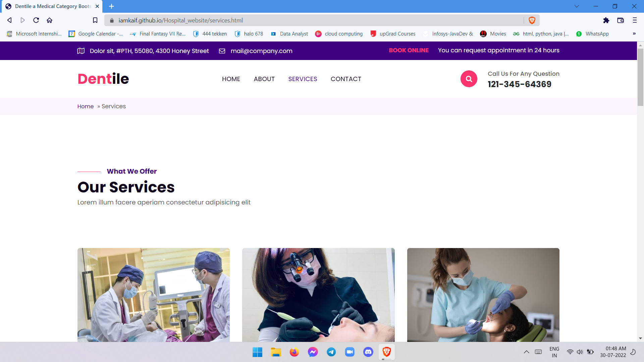The image size is (644, 362).
Task: Select ABOUT in the site navigation
Action: pyautogui.click(x=264, y=79)
